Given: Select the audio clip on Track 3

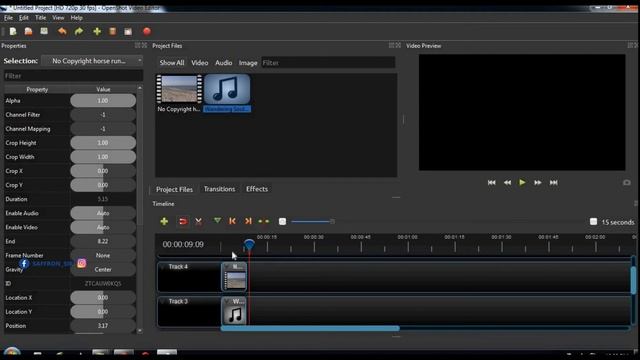Looking at the screenshot, I should (234, 311).
